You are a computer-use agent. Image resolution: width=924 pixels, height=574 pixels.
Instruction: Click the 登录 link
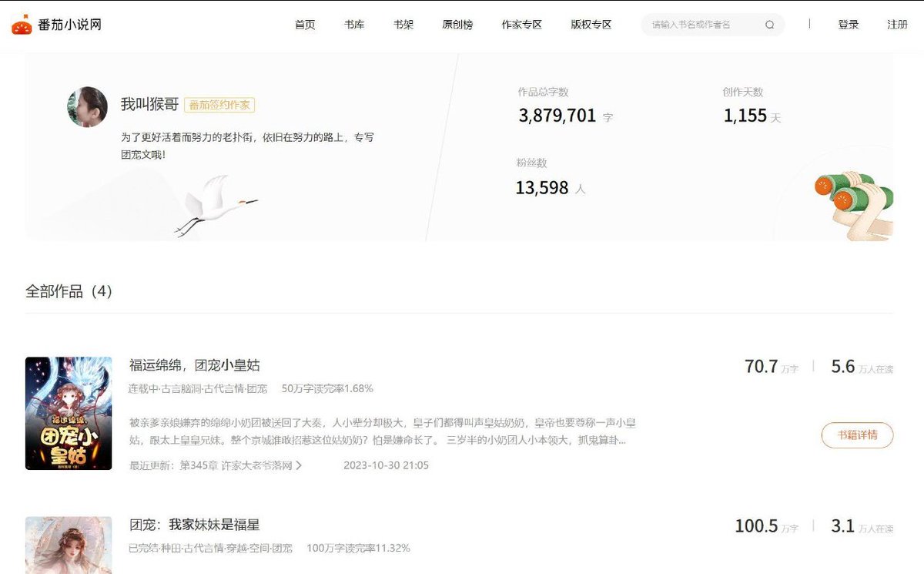pos(849,25)
